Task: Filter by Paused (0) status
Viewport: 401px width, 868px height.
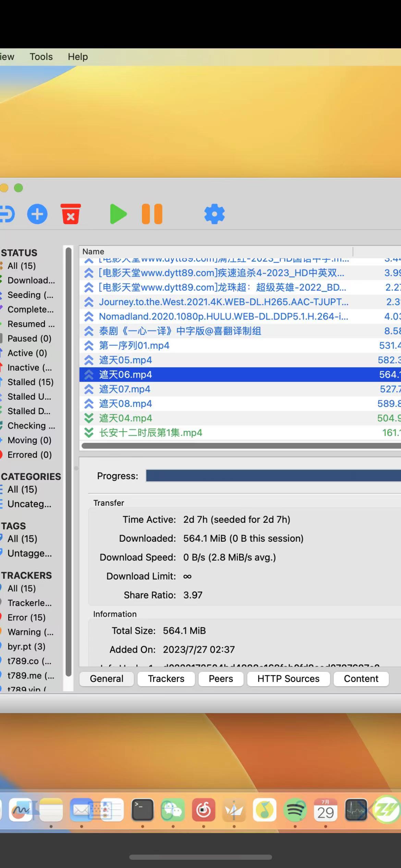Action: click(29, 338)
